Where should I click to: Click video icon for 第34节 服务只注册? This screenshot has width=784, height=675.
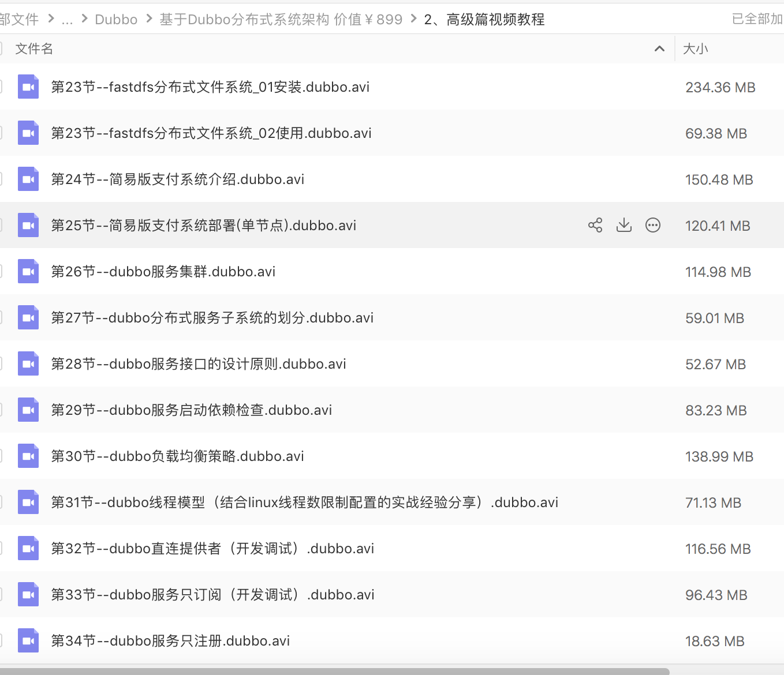tap(28, 640)
